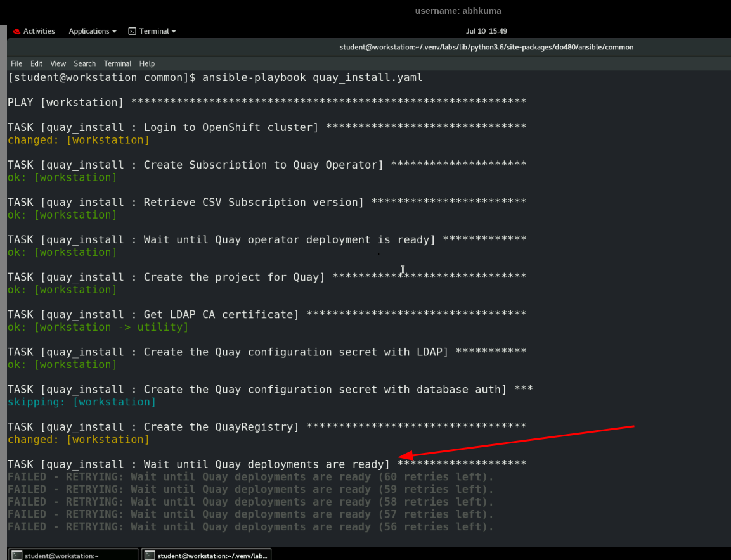The height and width of the screenshot is (560, 731).
Task: Open the Edit menu
Action: point(36,64)
